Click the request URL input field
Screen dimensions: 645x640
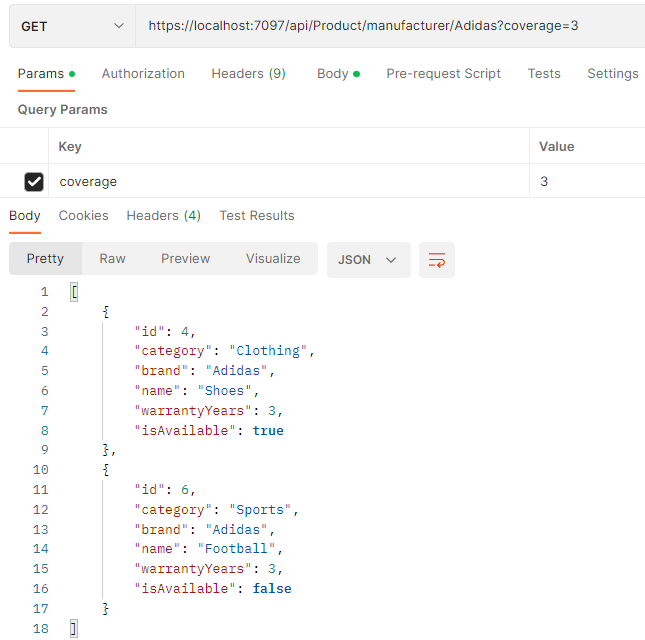pyautogui.click(x=390, y=26)
